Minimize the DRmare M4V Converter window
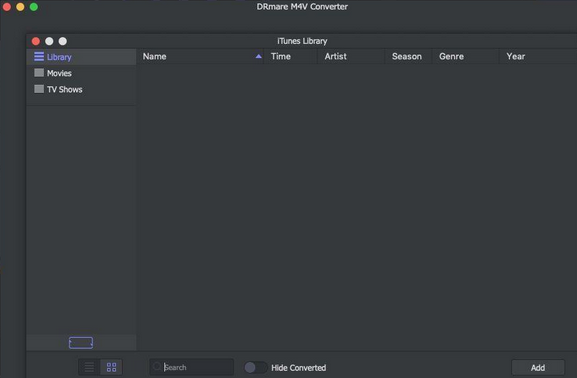The height and width of the screenshot is (378, 577). pyautogui.click(x=20, y=7)
